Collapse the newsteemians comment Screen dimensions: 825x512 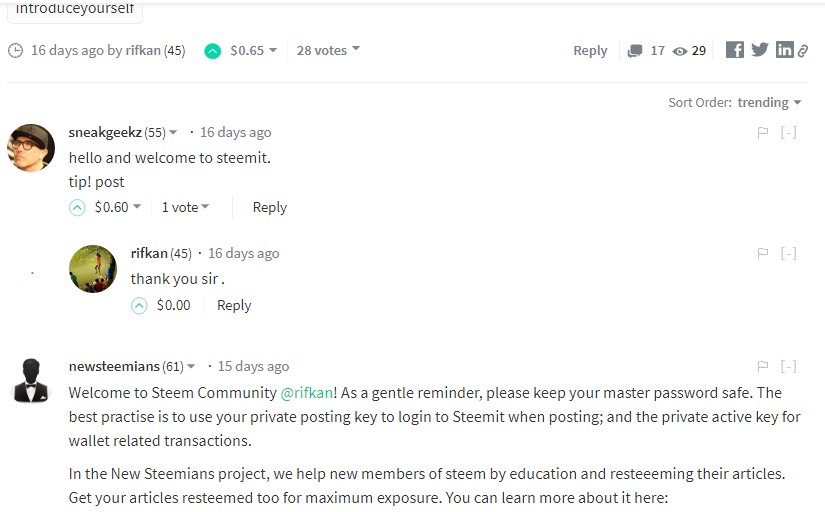point(788,366)
